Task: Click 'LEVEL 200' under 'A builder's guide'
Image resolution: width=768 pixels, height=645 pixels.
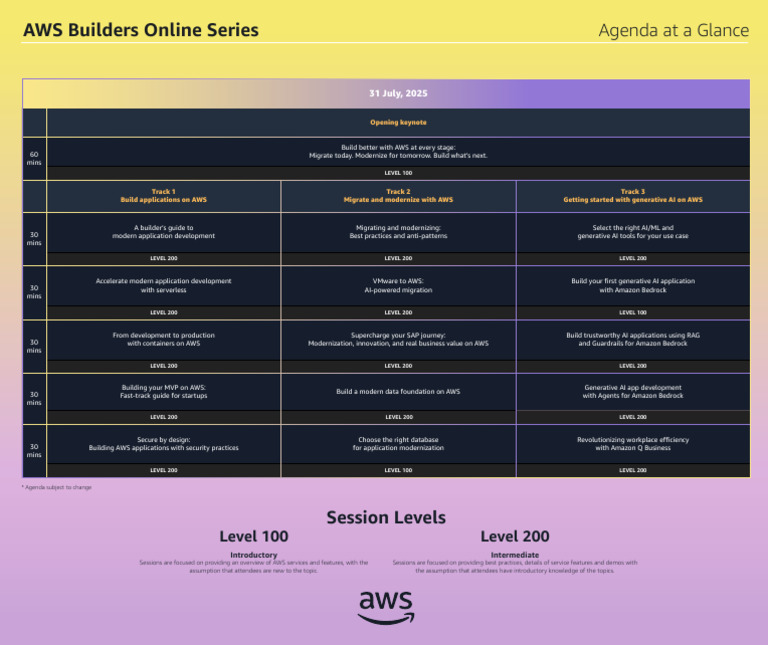Action: [164, 258]
